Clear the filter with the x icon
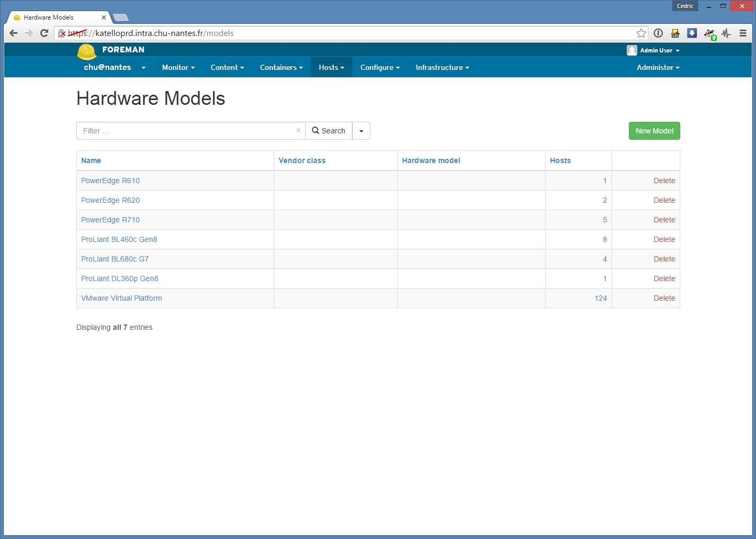The image size is (756, 539). click(298, 130)
